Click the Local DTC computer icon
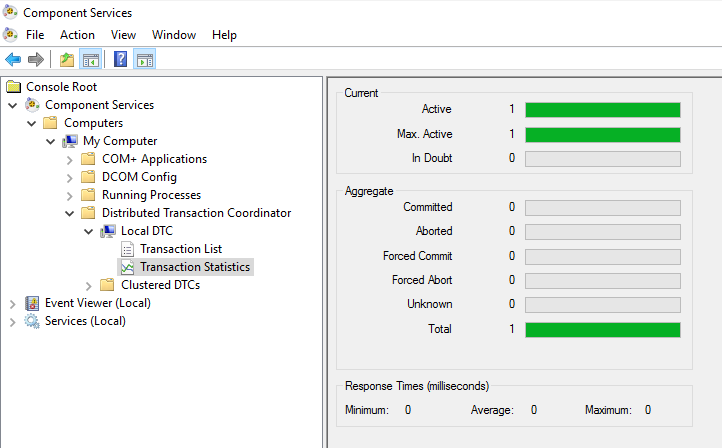This screenshot has width=722, height=448. coord(108,231)
